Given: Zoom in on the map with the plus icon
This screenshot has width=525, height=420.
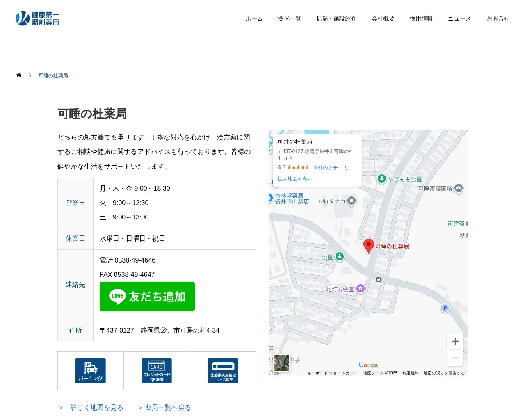Looking at the screenshot, I should point(455,341).
